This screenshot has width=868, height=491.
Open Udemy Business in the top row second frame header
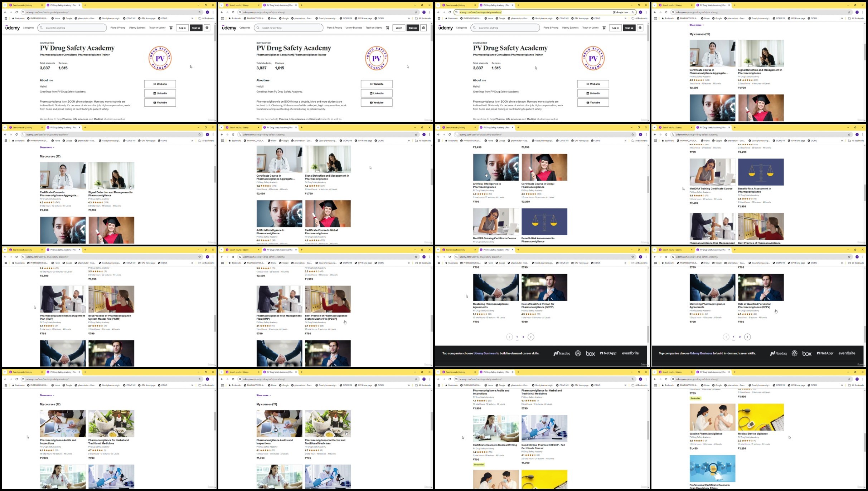[x=354, y=28]
